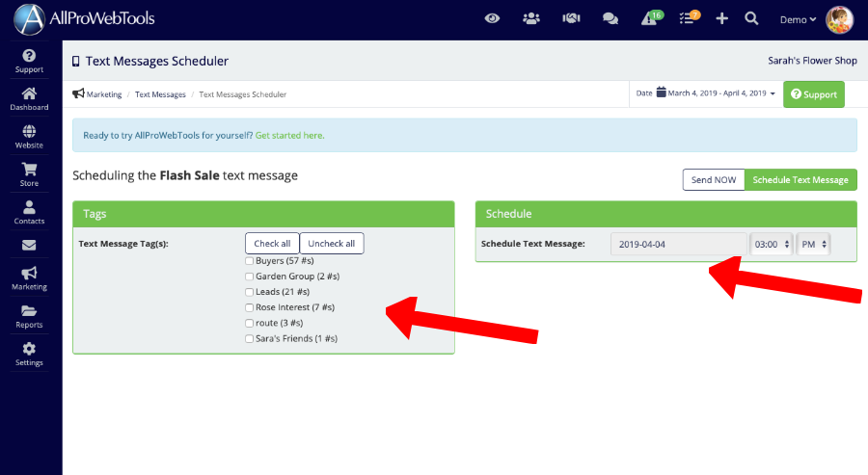868x475 pixels.
Task: Open the chat bubbles icon
Action: [610, 19]
